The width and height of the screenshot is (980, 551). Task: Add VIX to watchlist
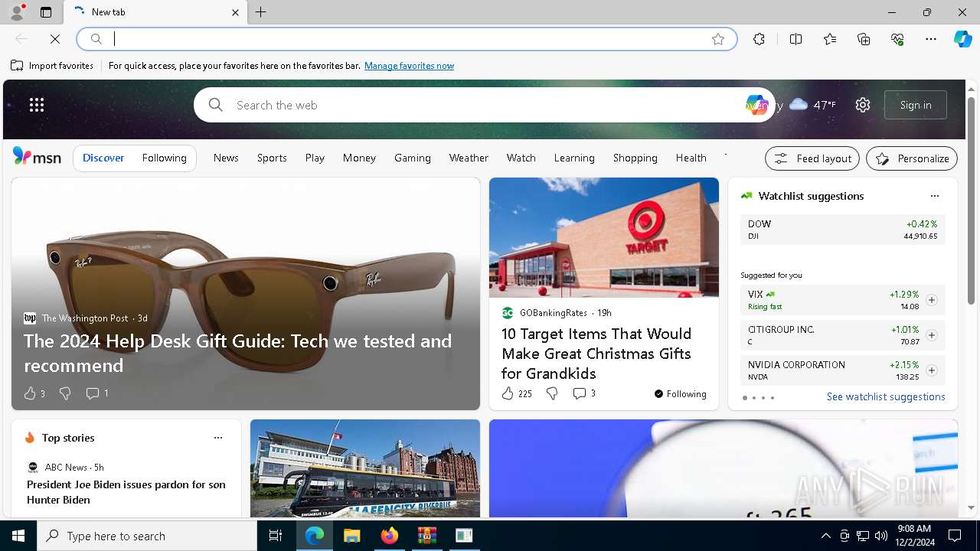click(x=932, y=300)
